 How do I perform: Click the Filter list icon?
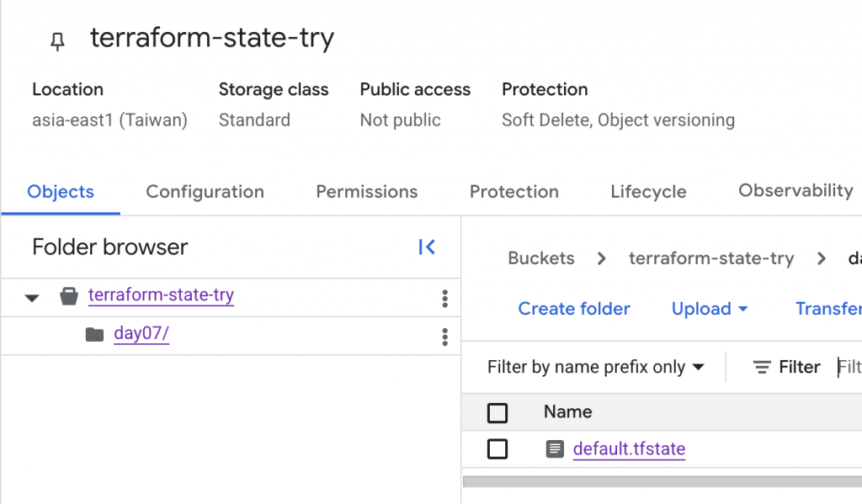tap(762, 368)
